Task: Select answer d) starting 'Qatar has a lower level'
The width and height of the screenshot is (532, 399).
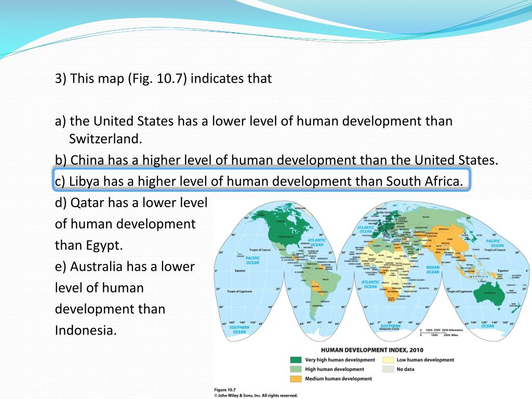Action: (131, 224)
